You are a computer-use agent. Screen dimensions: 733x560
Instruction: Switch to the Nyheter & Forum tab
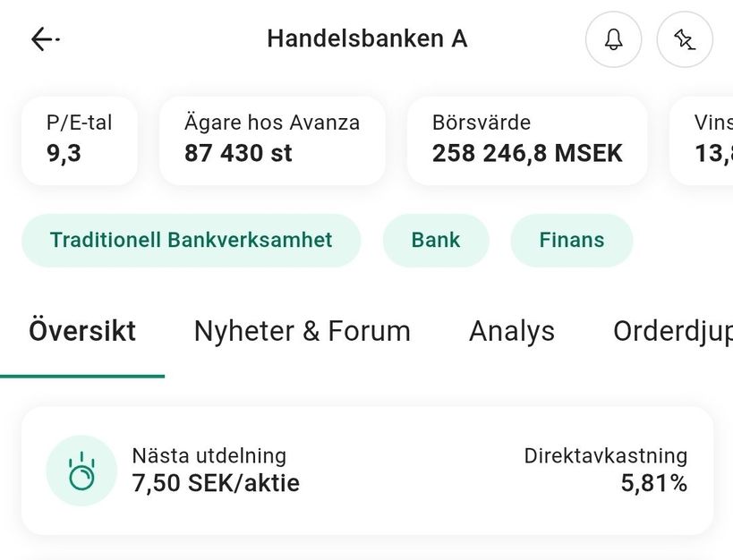tap(302, 331)
